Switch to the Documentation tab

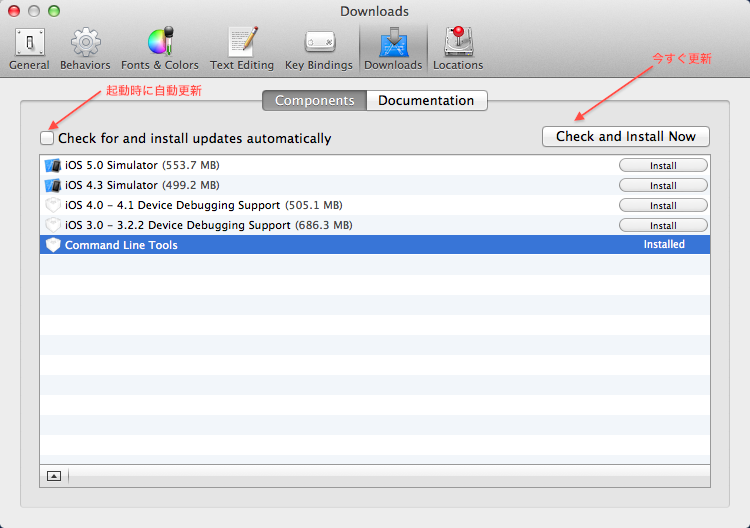point(427,100)
